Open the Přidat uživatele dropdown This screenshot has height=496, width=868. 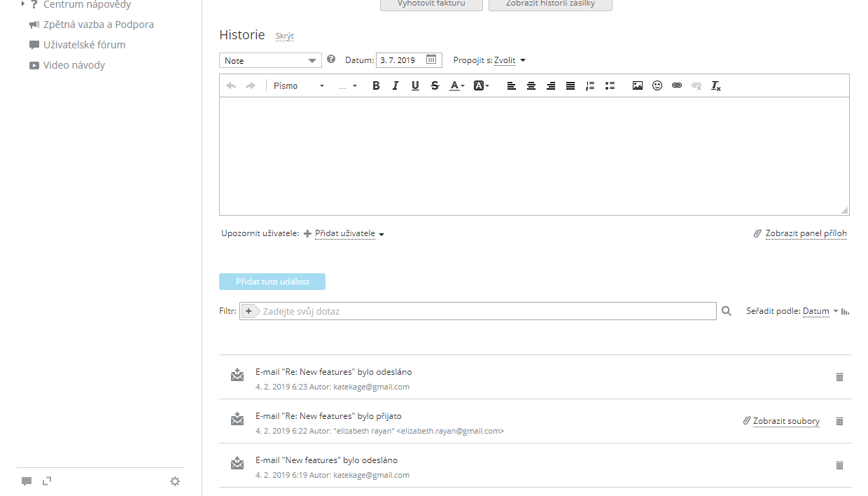349,233
